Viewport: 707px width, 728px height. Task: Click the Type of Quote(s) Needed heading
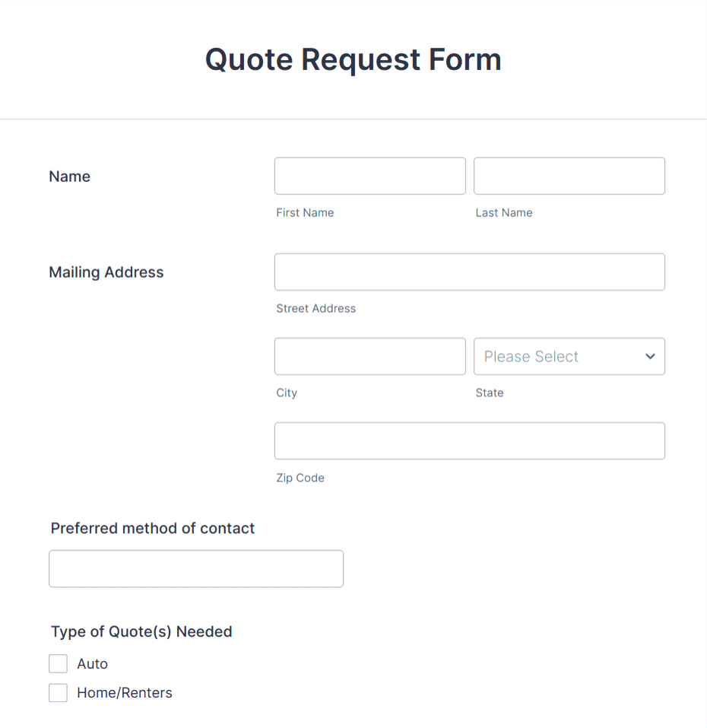coord(141,631)
